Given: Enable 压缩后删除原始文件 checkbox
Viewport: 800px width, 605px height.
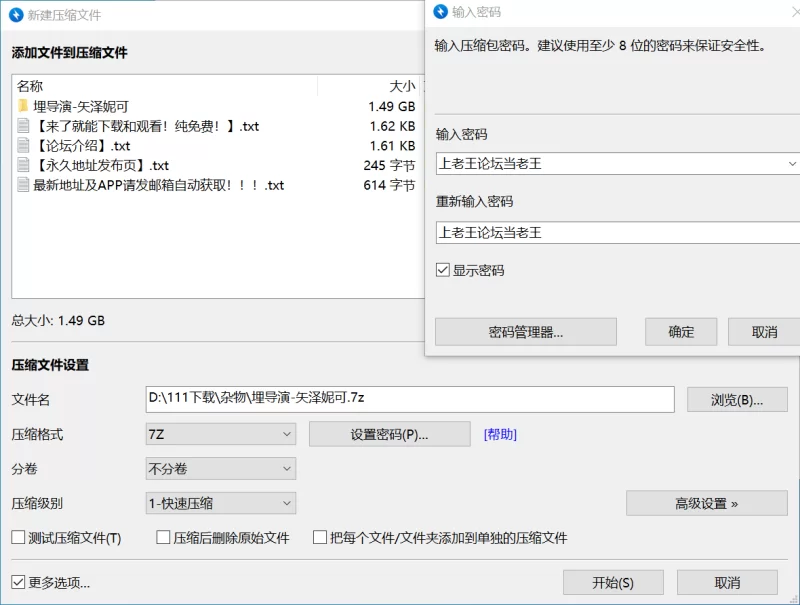Looking at the screenshot, I should [x=163, y=537].
